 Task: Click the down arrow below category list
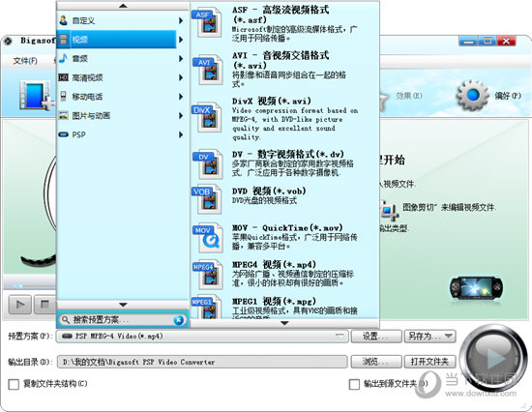[123, 305]
